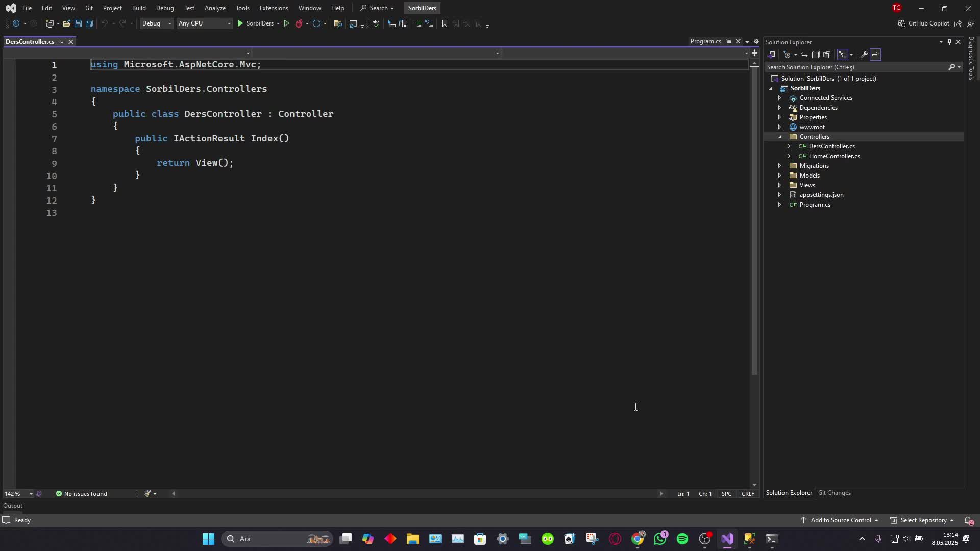Viewport: 980px width, 551px height.
Task: Select HomeController.cs in Solution Explorer
Action: (834, 156)
